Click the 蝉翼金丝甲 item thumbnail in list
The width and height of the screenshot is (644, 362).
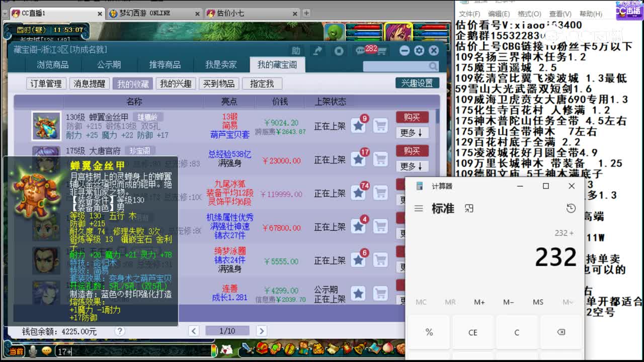[46, 126]
